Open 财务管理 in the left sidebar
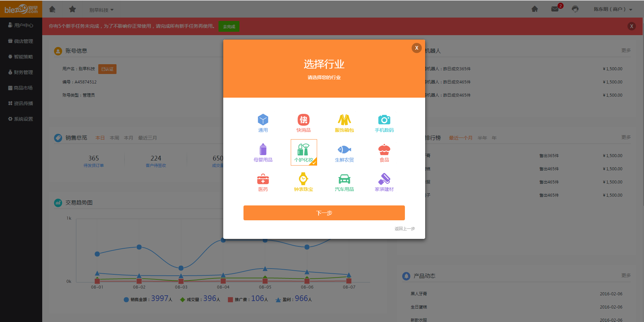Image resolution: width=644 pixels, height=322 pixels. pos(21,72)
